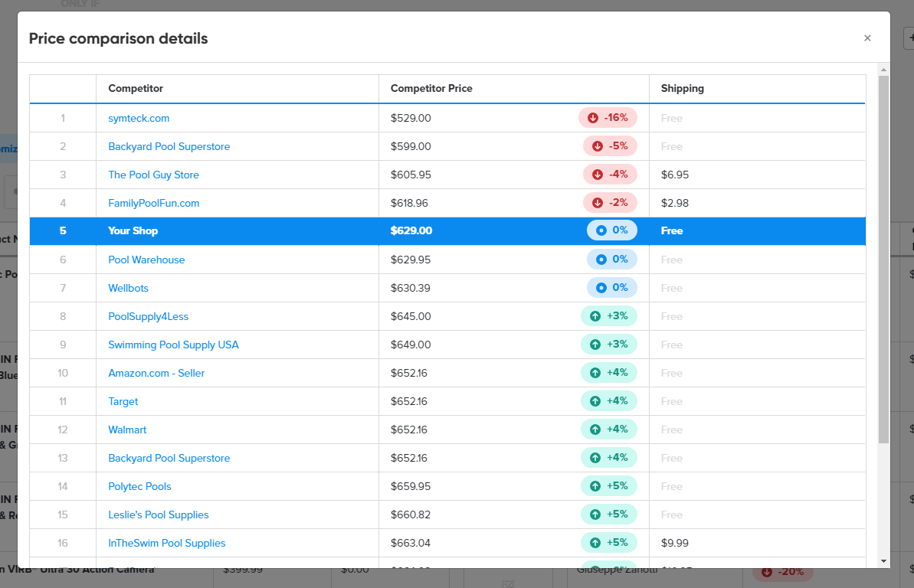Image resolution: width=914 pixels, height=588 pixels.
Task: Open Backyard Pool Superstore link in row 2
Action: coord(169,147)
